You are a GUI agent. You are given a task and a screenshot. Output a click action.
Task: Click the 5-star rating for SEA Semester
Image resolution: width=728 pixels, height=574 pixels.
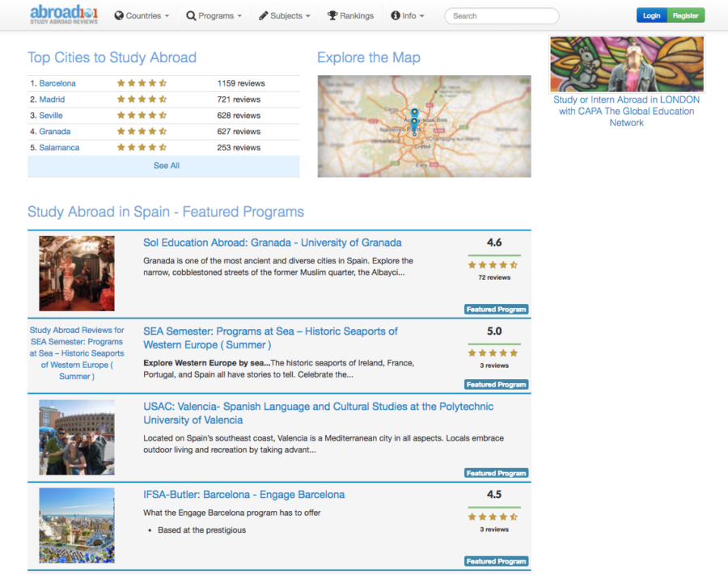[x=493, y=352]
